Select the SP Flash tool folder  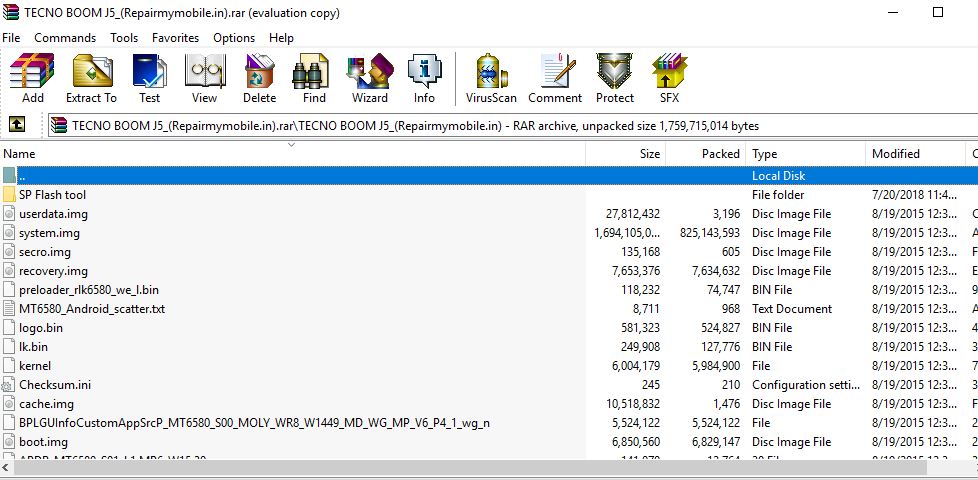click(x=52, y=194)
